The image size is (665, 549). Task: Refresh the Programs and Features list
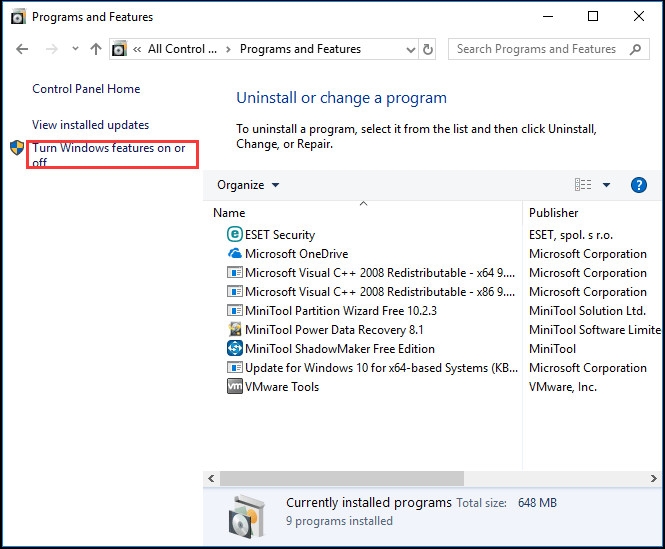(428, 49)
